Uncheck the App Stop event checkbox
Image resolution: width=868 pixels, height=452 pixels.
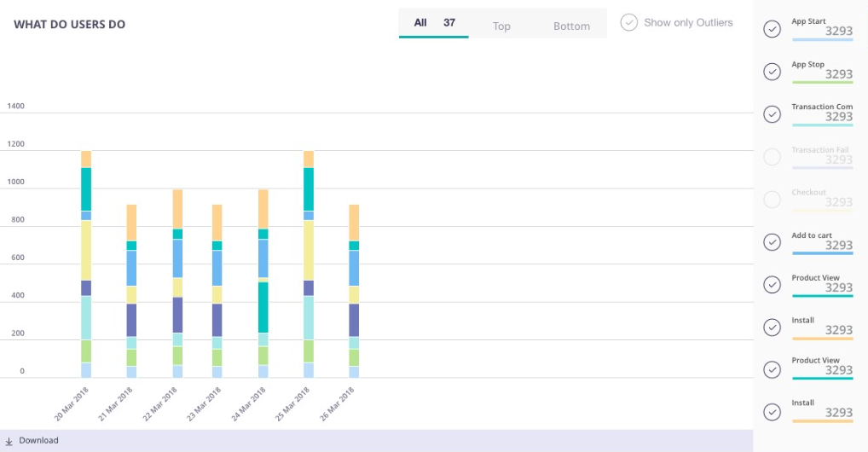pyautogui.click(x=772, y=72)
